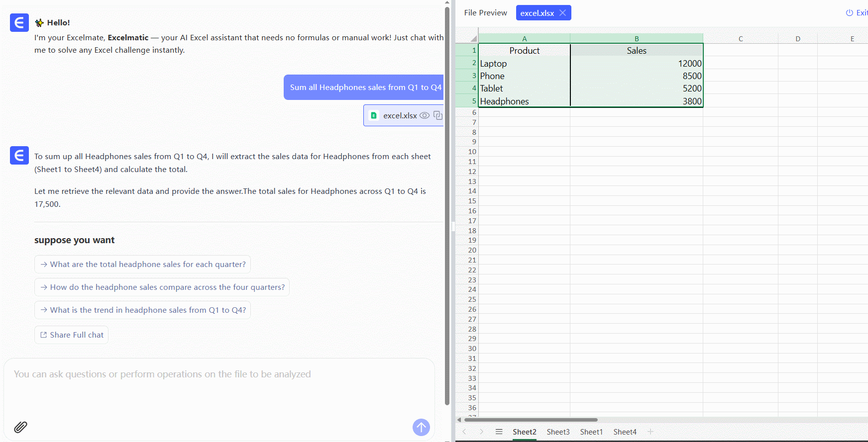Open the sheet list hamburger menu

[499, 432]
